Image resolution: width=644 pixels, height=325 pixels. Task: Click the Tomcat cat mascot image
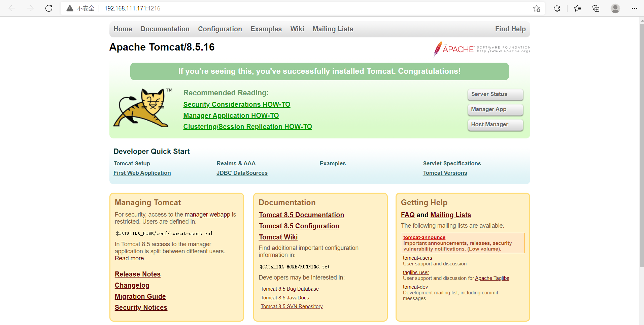[143, 108]
